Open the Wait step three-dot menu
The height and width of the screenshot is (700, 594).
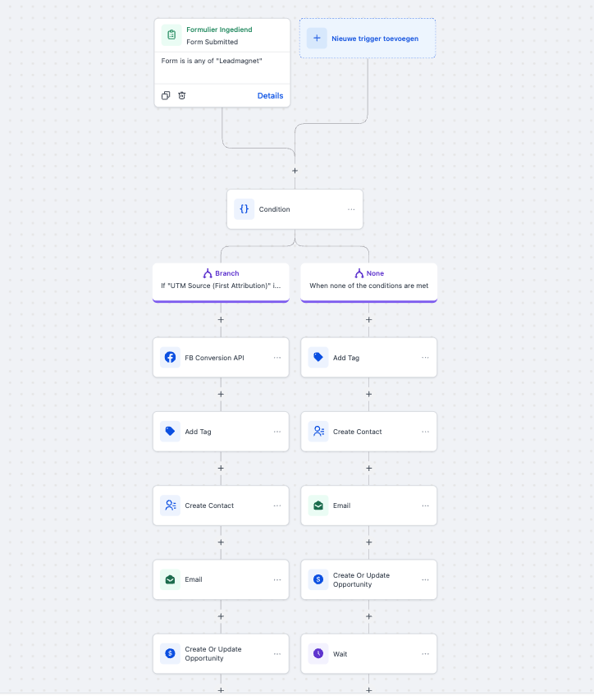(x=425, y=654)
